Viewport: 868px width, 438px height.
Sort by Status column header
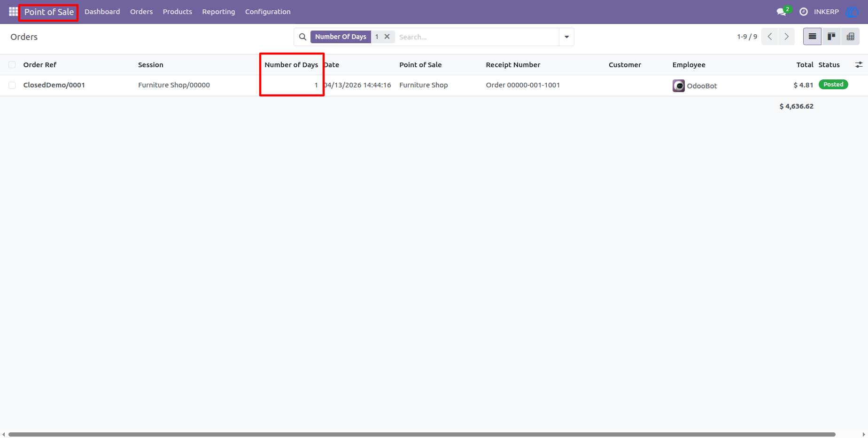[829, 65]
